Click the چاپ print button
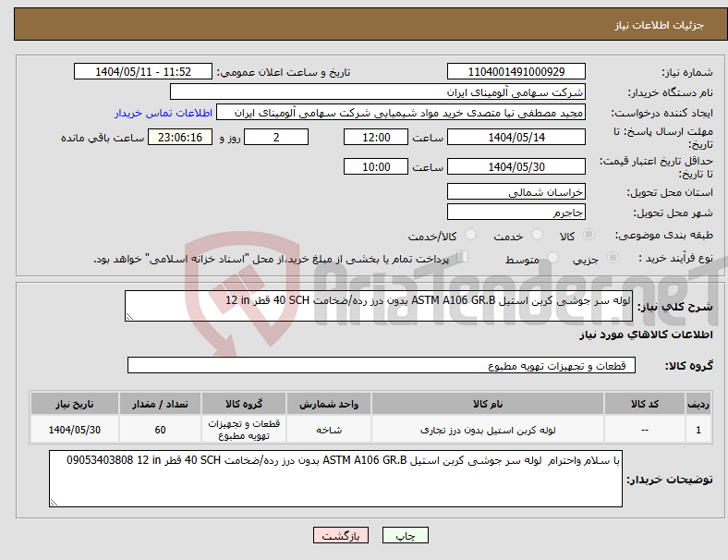 tap(405, 535)
